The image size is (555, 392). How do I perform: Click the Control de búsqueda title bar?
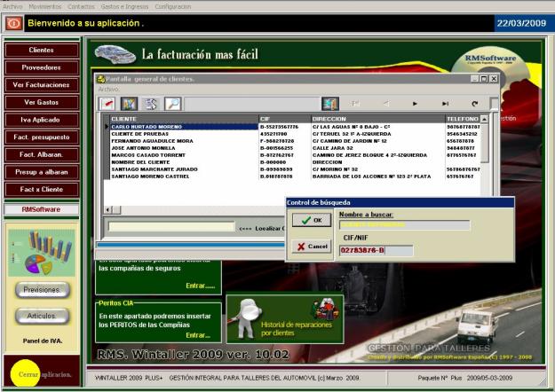pos(400,202)
